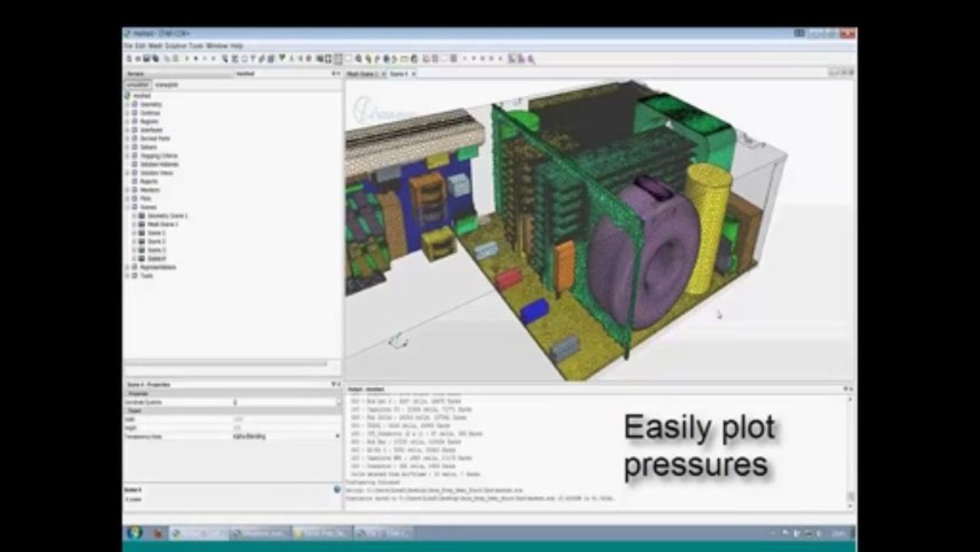Select the Geometry node in the tree

pyautogui.click(x=151, y=104)
